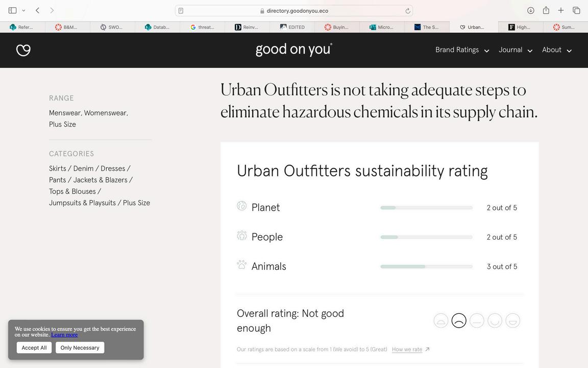This screenshot has height=368, width=588.
Task: Switch to the High... tab
Action: pyautogui.click(x=521, y=27)
